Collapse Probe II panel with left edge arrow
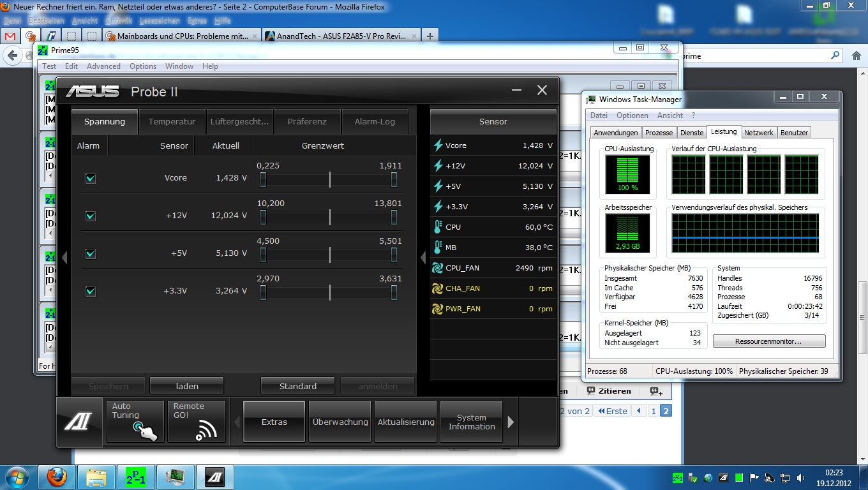The height and width of the screenshot is (490, 868). click(64, 258)
